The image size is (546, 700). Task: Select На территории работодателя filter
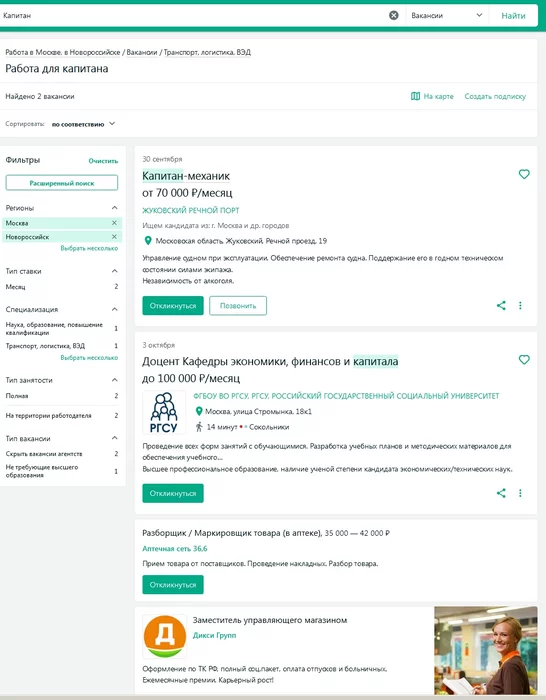tap(62, 415)
